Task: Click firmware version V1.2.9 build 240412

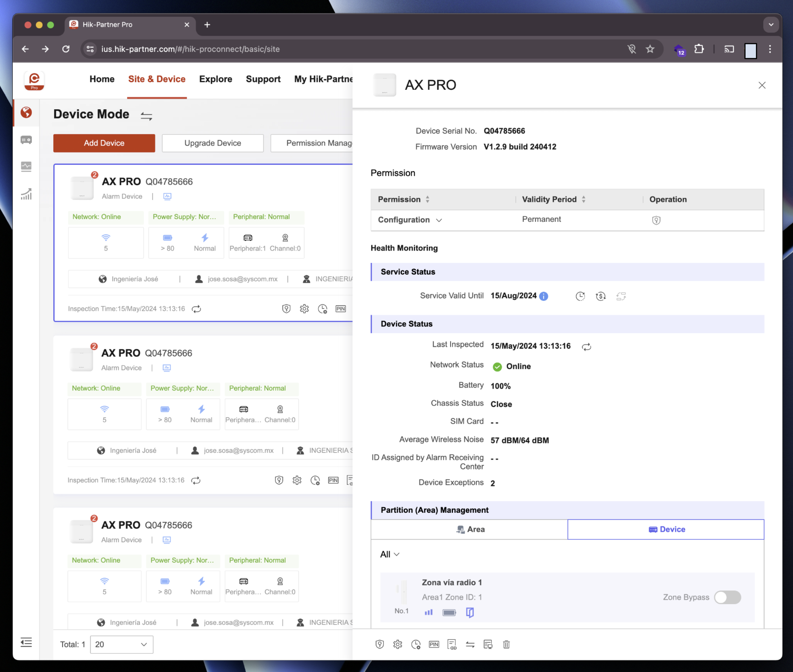Action: coord(520,147)
